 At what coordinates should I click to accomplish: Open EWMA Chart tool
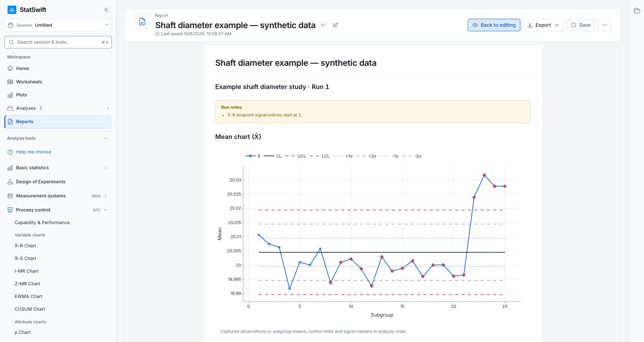(29, 297)
